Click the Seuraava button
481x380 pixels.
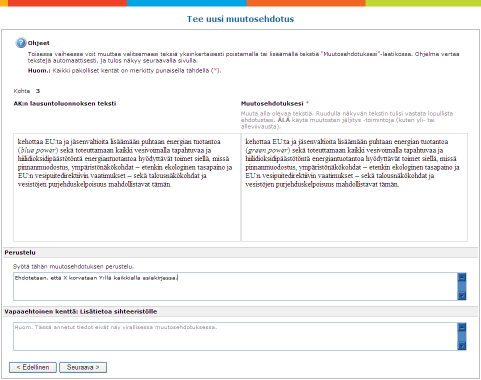(x=83, y=367)
